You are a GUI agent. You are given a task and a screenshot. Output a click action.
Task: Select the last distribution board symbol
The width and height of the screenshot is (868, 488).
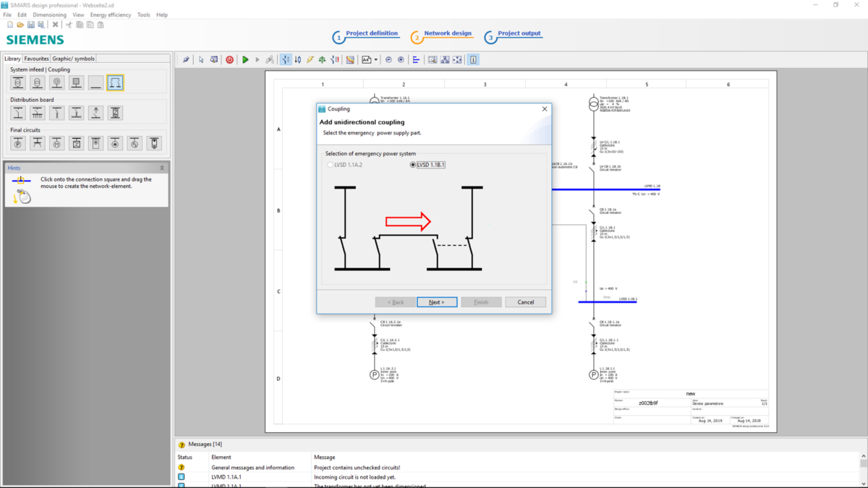115,113
